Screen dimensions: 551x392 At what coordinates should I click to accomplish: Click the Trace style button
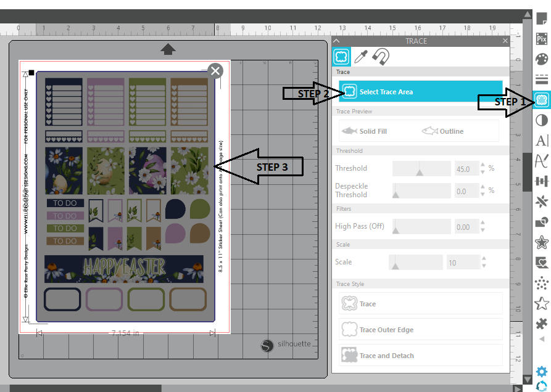(x=421, y=304)
